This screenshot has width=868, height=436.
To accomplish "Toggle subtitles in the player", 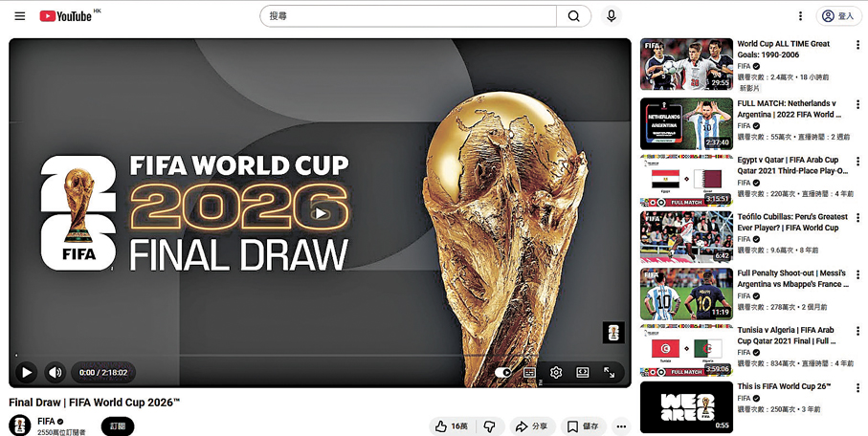I will pyautogui.click(x=530, y=372).
